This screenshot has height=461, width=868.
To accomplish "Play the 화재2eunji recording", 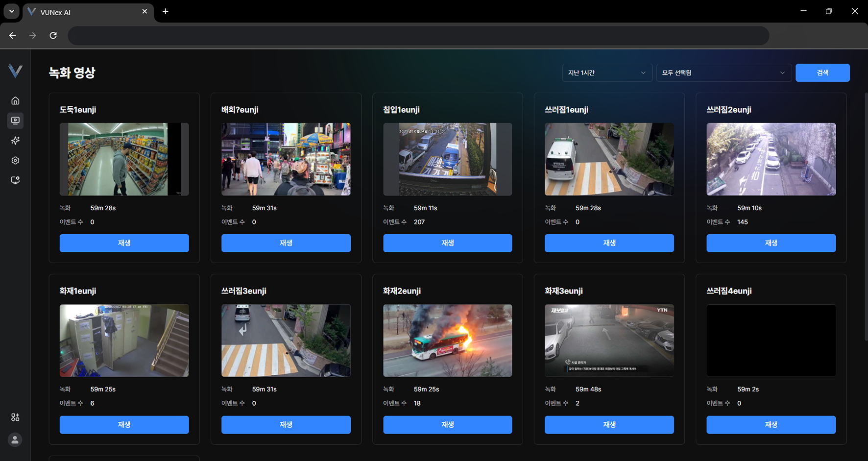I will 447,425.
